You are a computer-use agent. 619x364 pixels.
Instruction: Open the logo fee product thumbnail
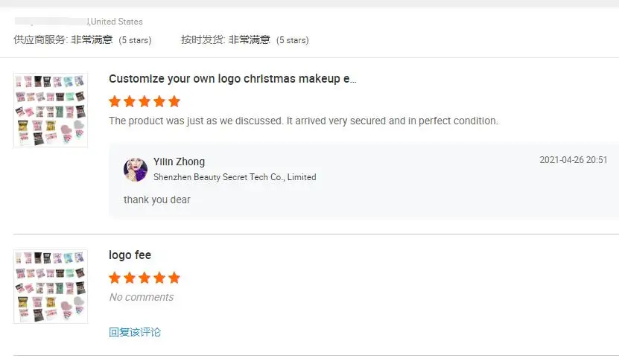click(51, 287)
